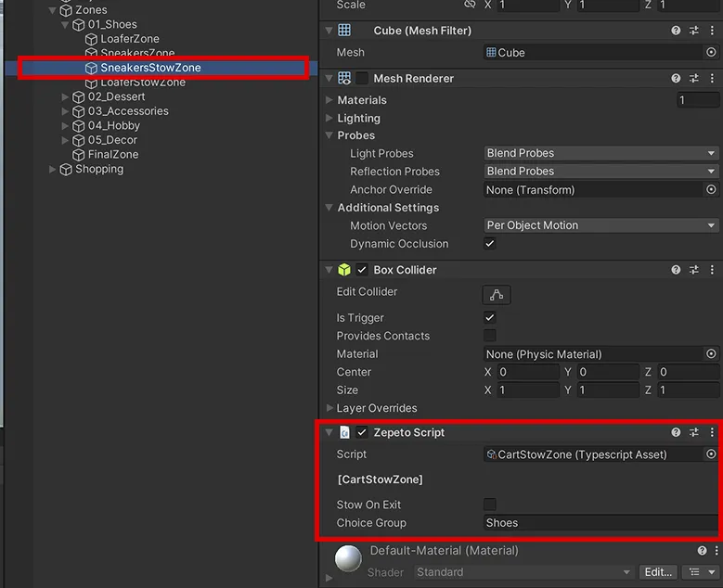Image resolution: width=723 pixels, height=588 pixels.
Task: Open object picker for Mesh field
Action: click(711, 53)
